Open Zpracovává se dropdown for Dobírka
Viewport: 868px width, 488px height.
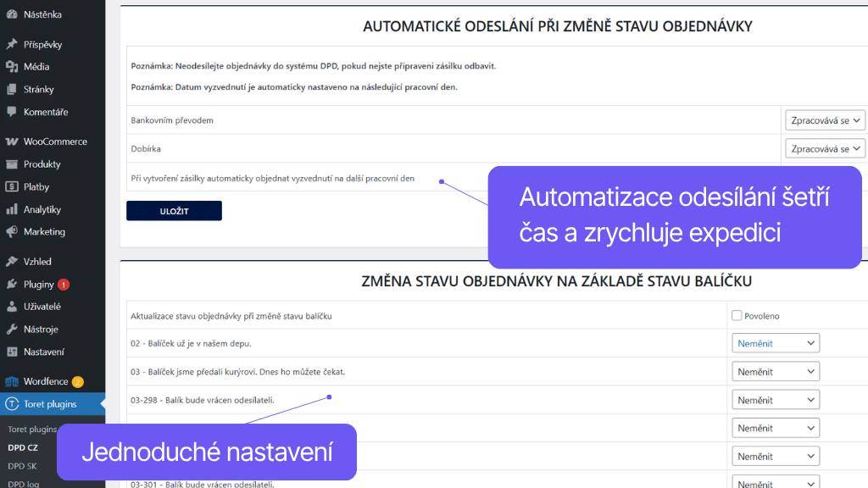click(x=826, y=147)
